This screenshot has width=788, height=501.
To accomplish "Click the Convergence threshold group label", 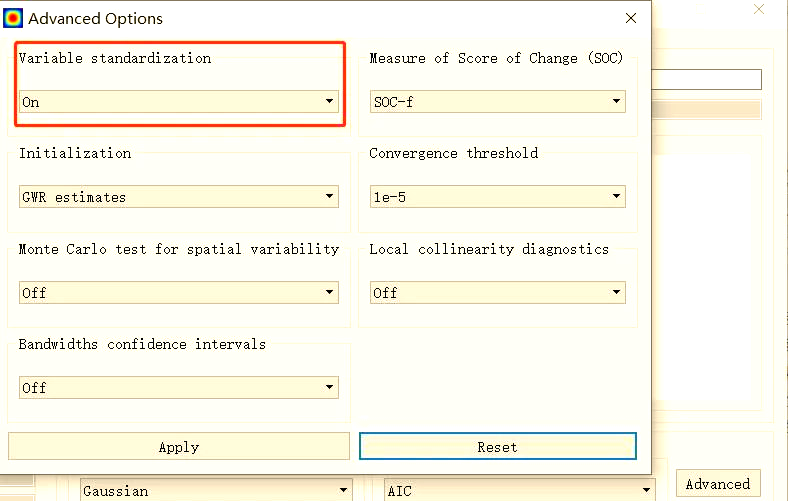I will point(453,153).
